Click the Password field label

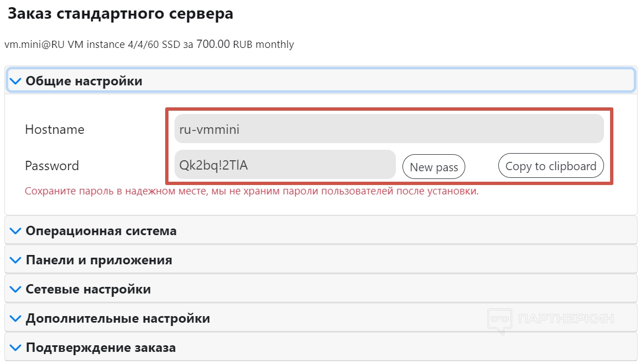[52, 166]
